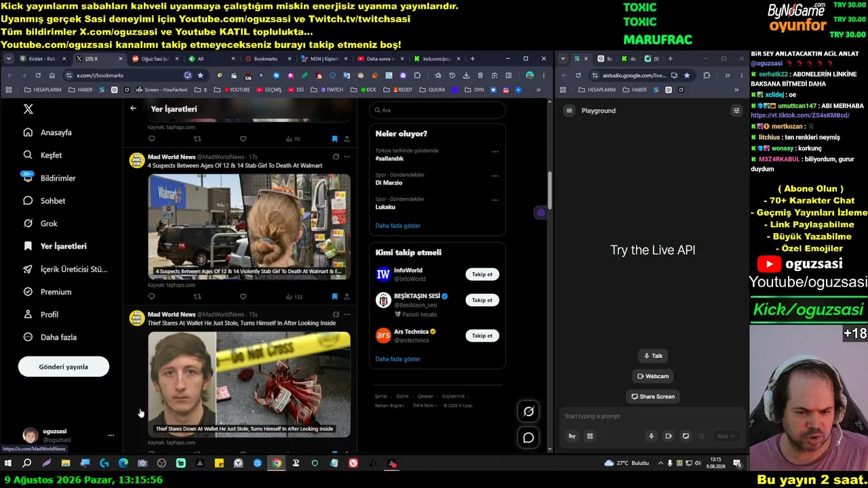Reply to the Walmart stabbing post
This screenshot has height=488, width=868.
click(151, 296)
